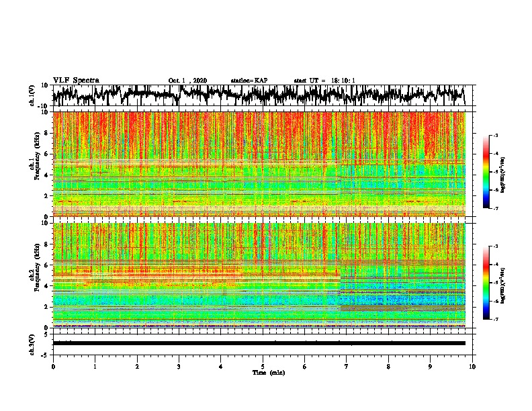The height and width of the screenshot is (411, 532).
Task: Click the ch.2 spectrogram colour scale bar
Action: [486, 283]
